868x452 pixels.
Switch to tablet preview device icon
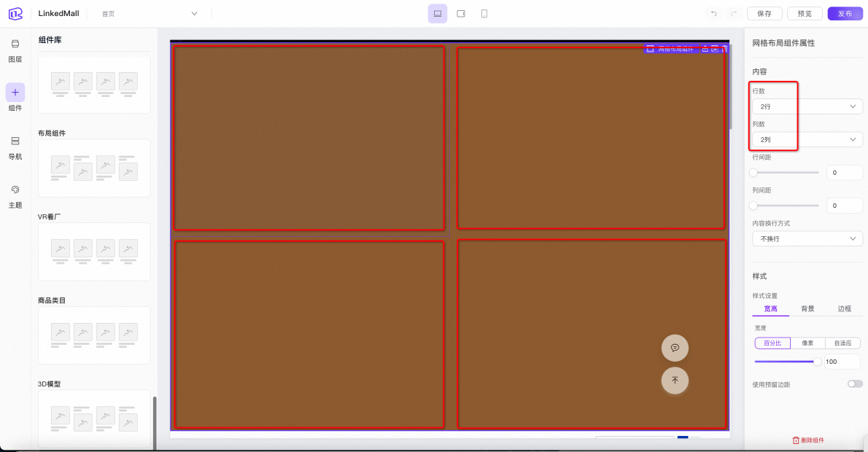461,14
